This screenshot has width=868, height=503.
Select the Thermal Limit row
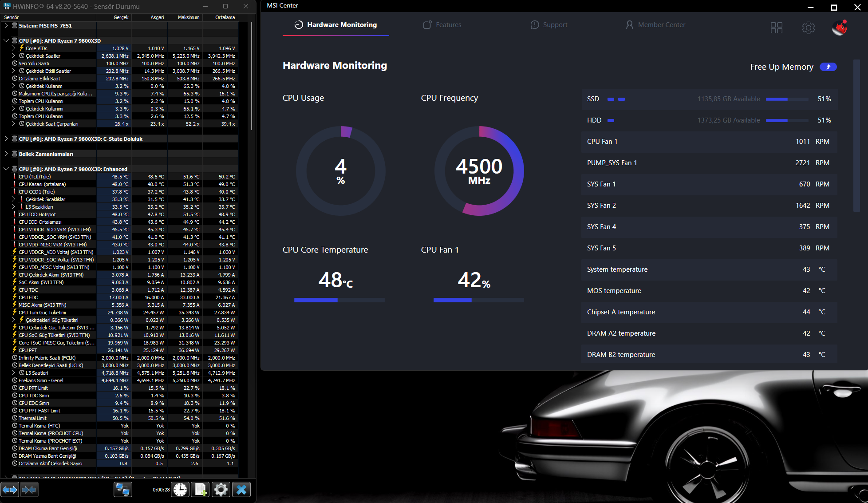click(119, 418)
